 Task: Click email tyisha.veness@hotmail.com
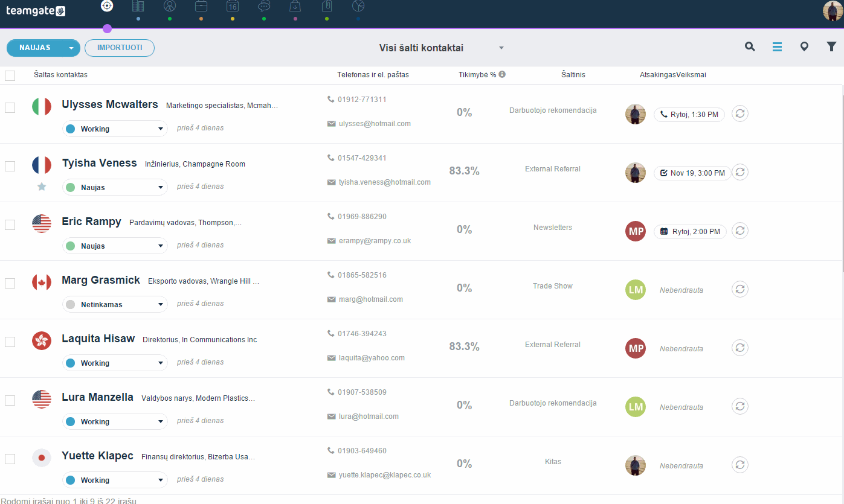(x=384, y=182)
